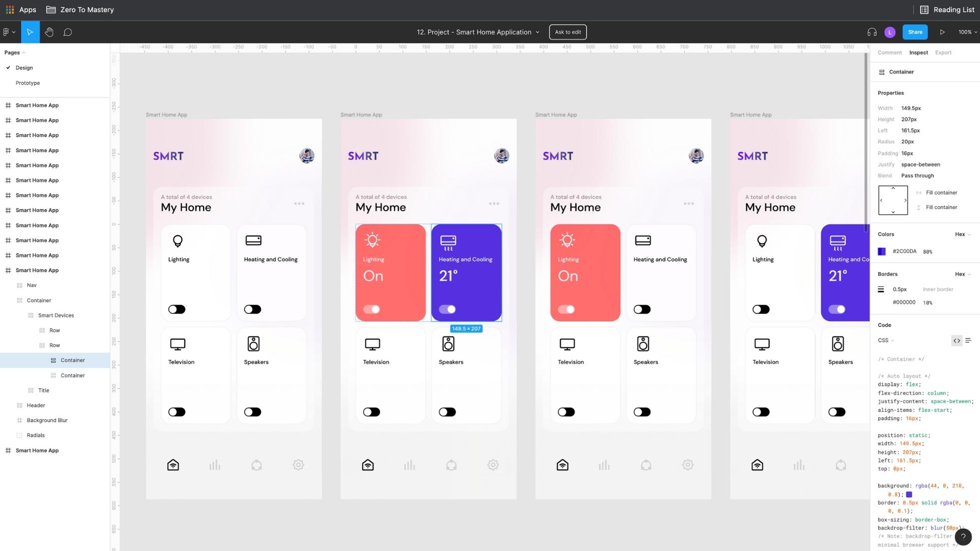
Task: Open the Comment tab in right panel
Action: tap(890, 52)
